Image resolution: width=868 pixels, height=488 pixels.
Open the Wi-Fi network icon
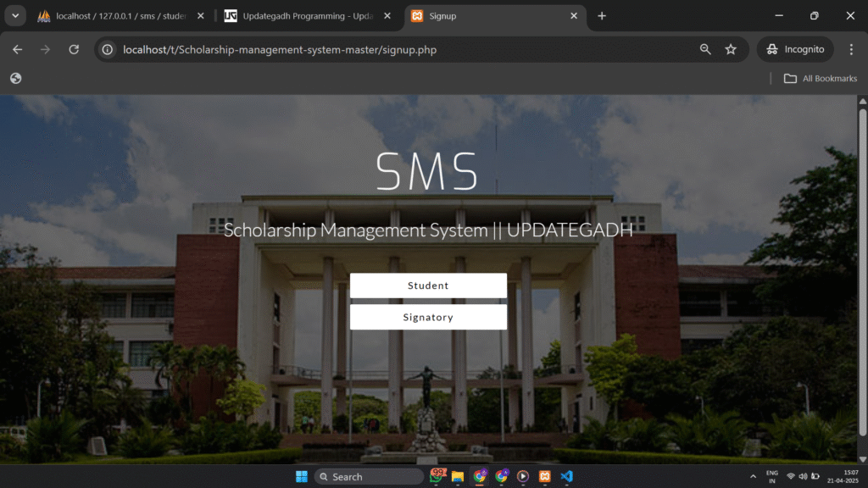coord(791,476)
